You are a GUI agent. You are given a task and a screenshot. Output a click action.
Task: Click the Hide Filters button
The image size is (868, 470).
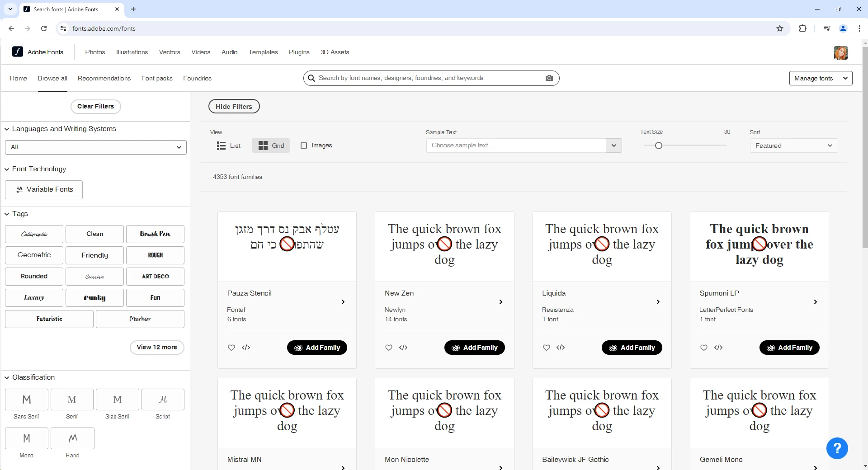234,107
